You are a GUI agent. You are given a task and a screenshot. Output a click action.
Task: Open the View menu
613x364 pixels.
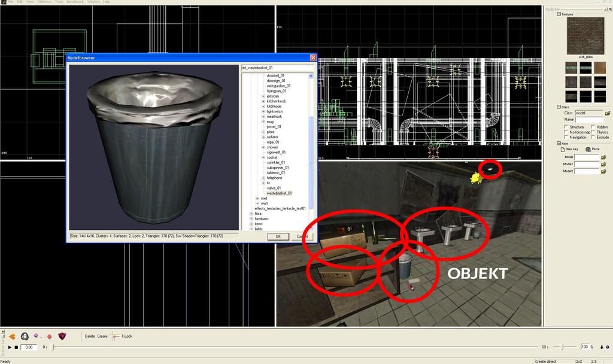[x=30, y=2]
